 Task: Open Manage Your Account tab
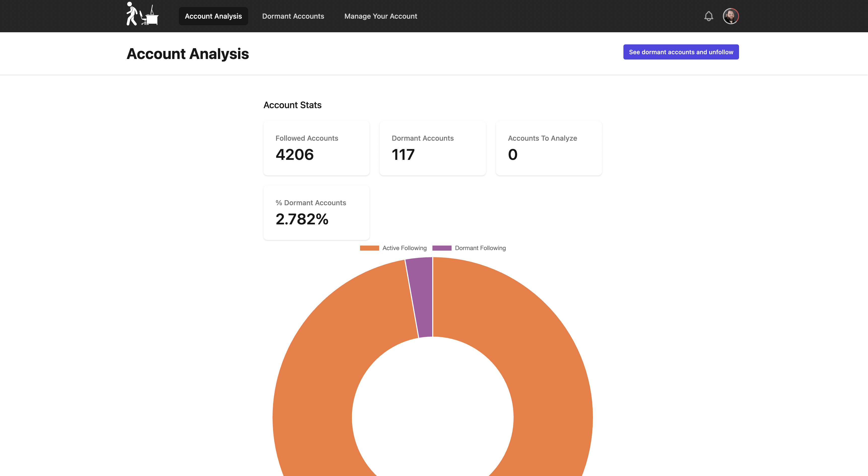coord(381,16)
